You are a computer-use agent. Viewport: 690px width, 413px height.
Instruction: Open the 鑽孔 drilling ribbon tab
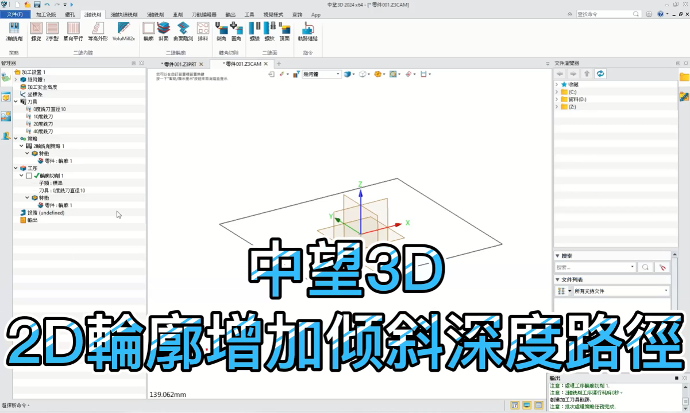(69, 16)
